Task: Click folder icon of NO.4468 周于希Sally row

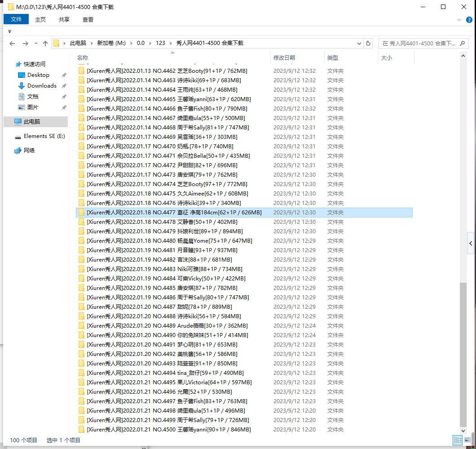Action: click(81, 128)
